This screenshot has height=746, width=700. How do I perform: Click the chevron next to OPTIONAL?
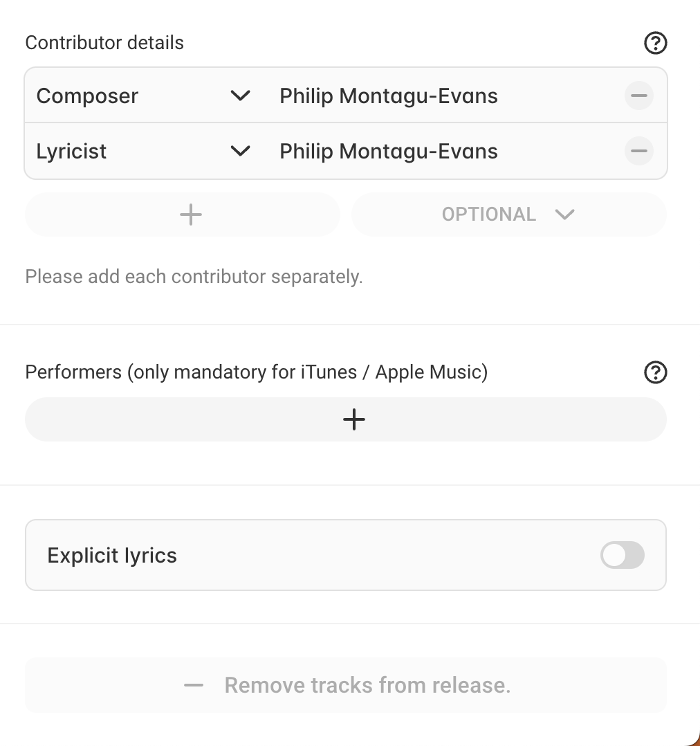pyautogui.click(x=564, y=215)
